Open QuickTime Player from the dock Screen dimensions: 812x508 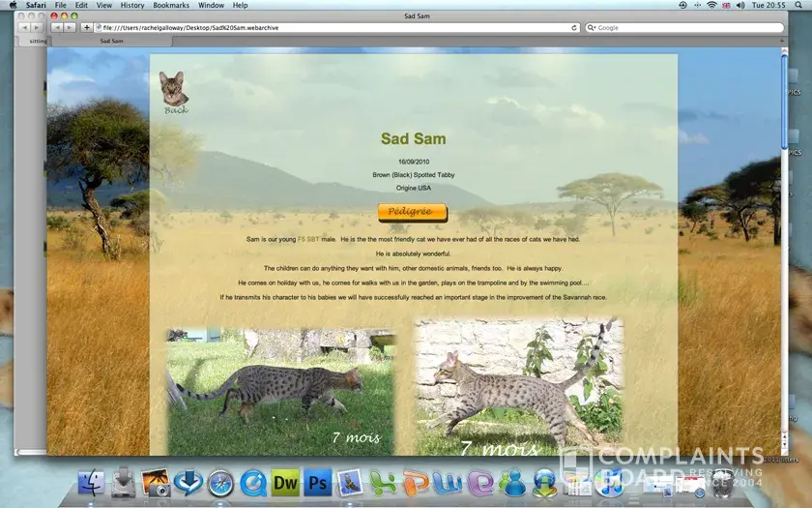(x=253, y=481)
